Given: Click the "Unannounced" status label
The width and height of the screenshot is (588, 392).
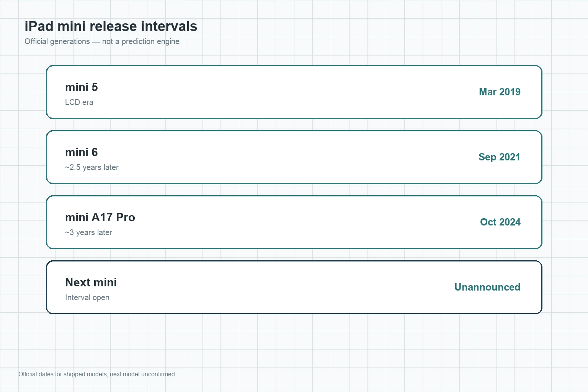Looking at the screenshot, I should pos(487,287).
